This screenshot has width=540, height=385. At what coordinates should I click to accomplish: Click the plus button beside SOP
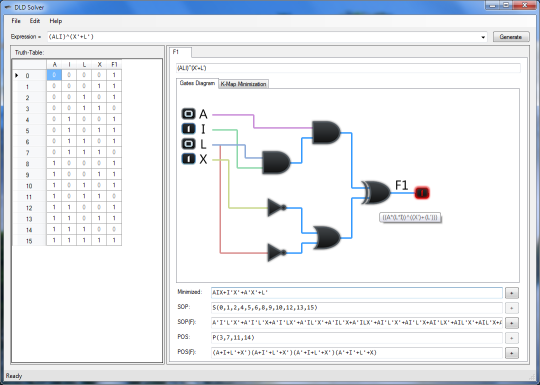(512, 308)
